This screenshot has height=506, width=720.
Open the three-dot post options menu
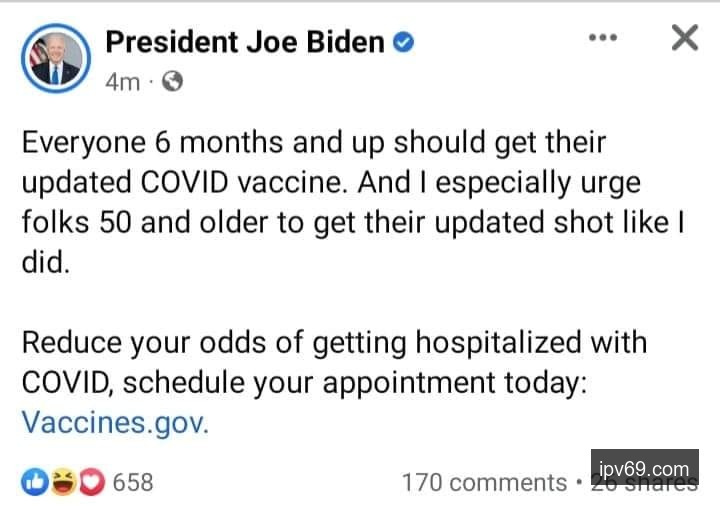click(x=603, y=38)
